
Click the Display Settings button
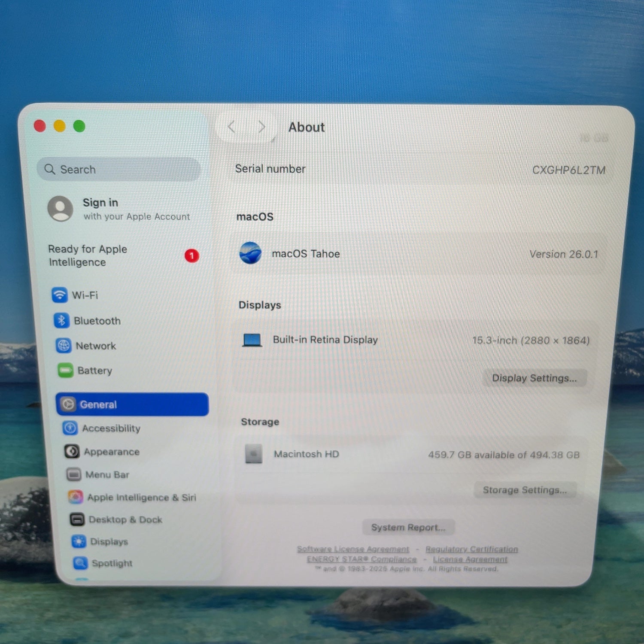(534, 378)
